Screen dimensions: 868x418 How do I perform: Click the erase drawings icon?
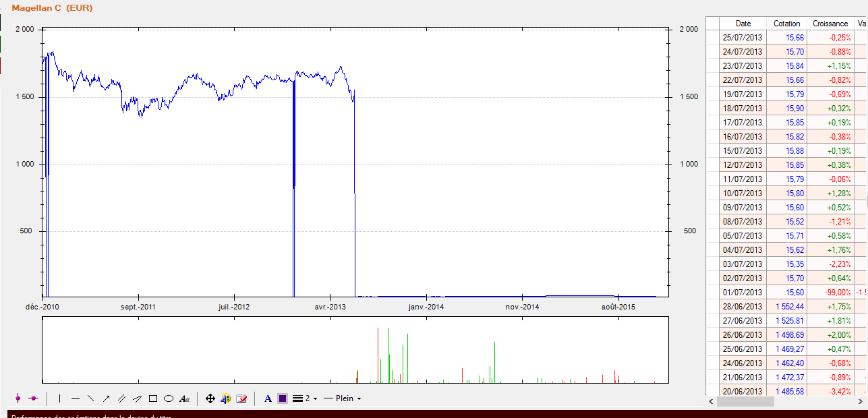click(x=241, y=398)
